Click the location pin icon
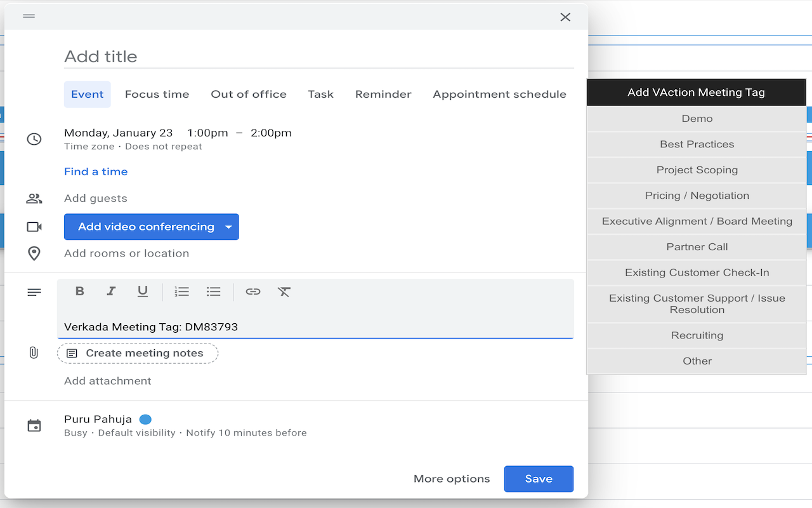The image size is (812, 508). pyautogui.click(x=34, y=253)
